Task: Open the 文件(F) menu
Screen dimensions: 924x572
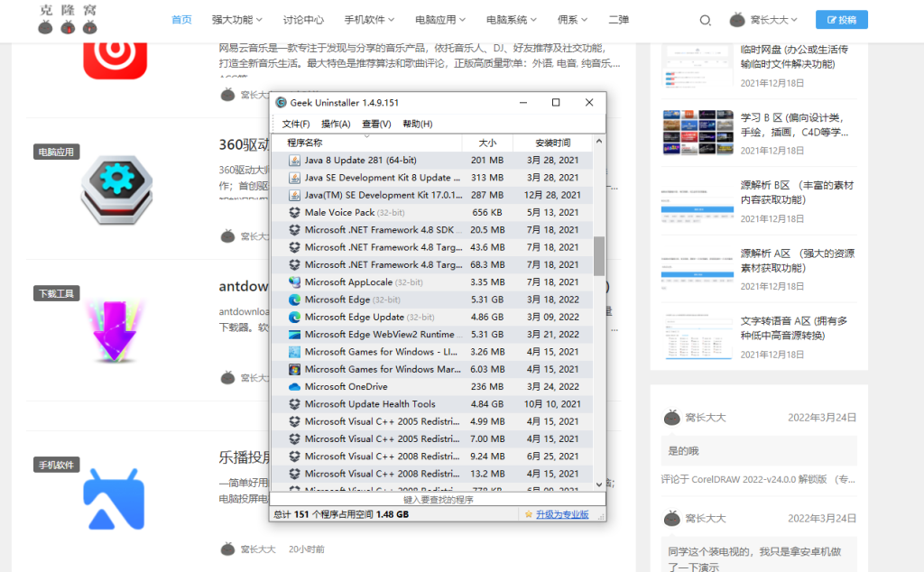Action: (296, 124)
